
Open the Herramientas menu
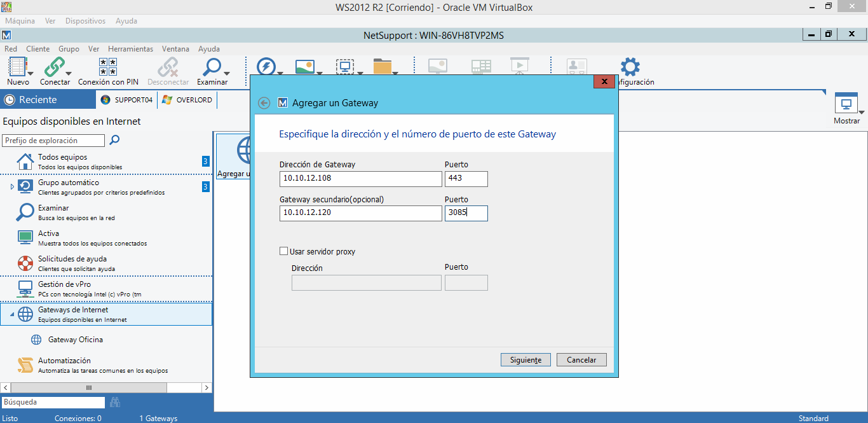[130, 49]
